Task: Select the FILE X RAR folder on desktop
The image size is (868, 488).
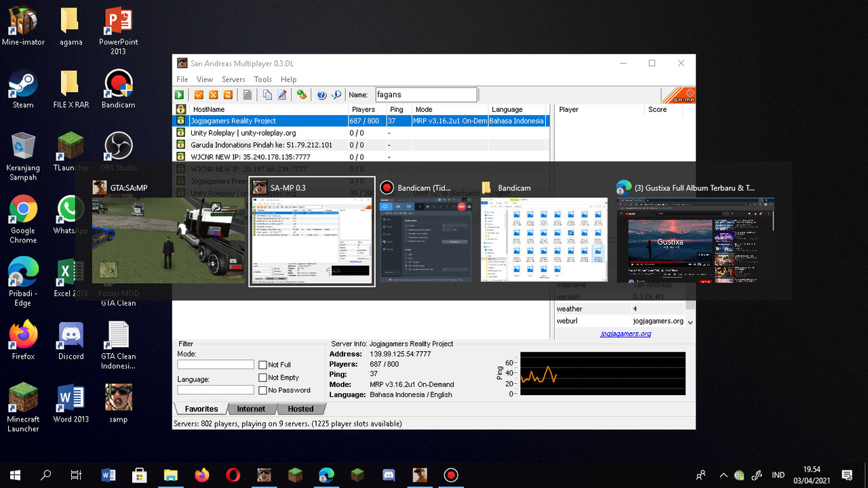Action: (x=71, y=89)
